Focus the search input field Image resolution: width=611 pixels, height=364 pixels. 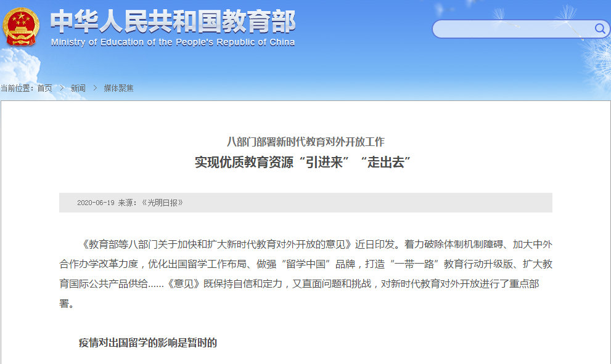[512, 29]
